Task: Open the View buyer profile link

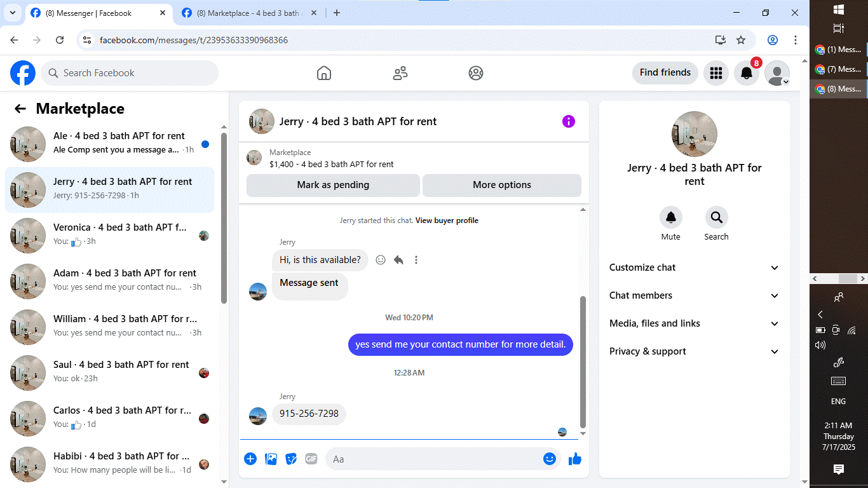Action: click(447, 220)
